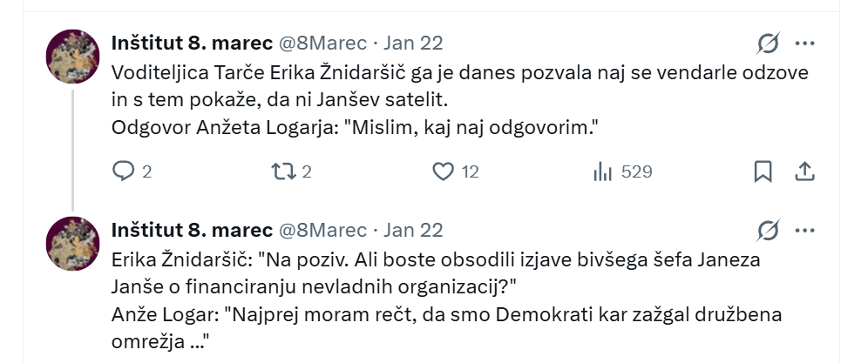Click @8Marec handle on second tweet

pyautogui.click(x=322, y=230)
